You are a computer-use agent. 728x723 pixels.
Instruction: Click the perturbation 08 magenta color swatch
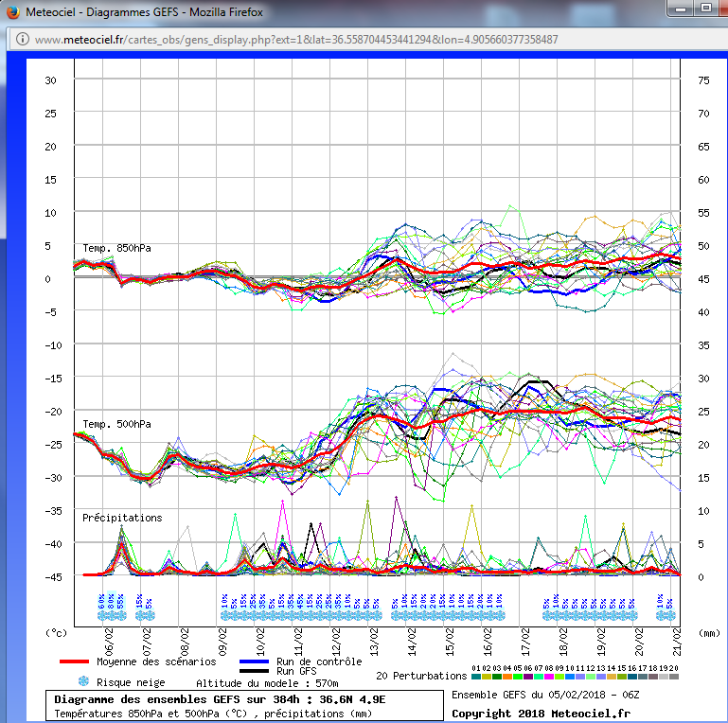(x=549, y=677)
